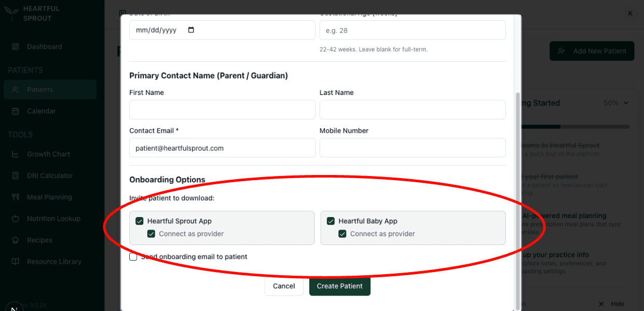Uncheck the Heartful Sprout App checkbox
This screenshot has width=644, height=311.
click(x=139, y=221)
